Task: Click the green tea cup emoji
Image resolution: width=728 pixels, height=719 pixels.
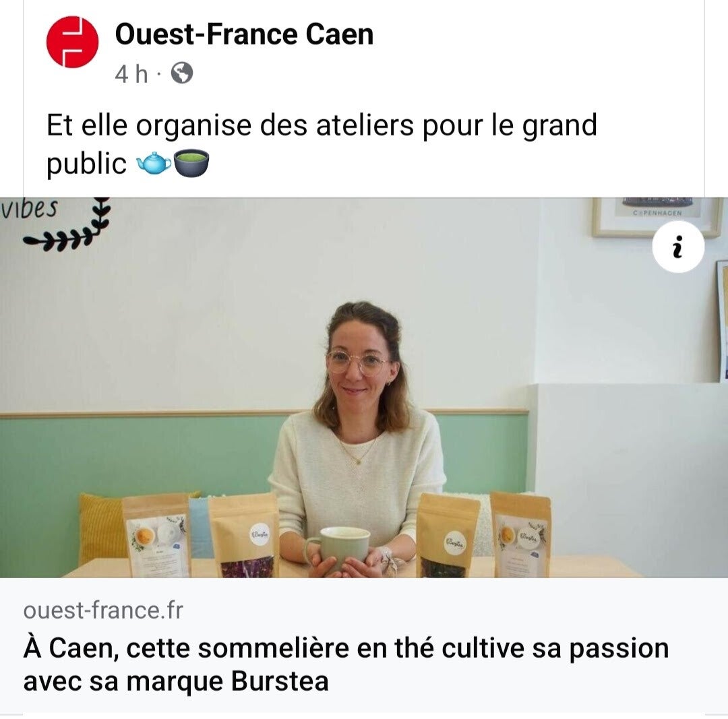Action: pos(191,163)
